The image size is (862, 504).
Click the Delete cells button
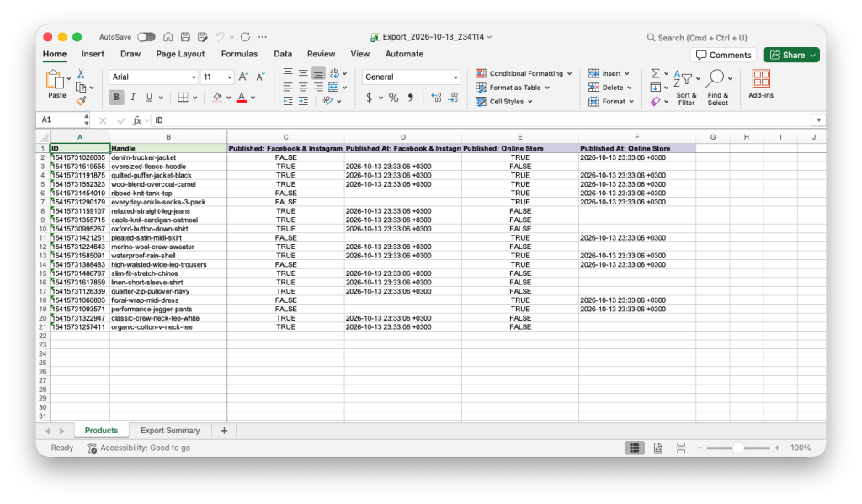pos(609,88)
